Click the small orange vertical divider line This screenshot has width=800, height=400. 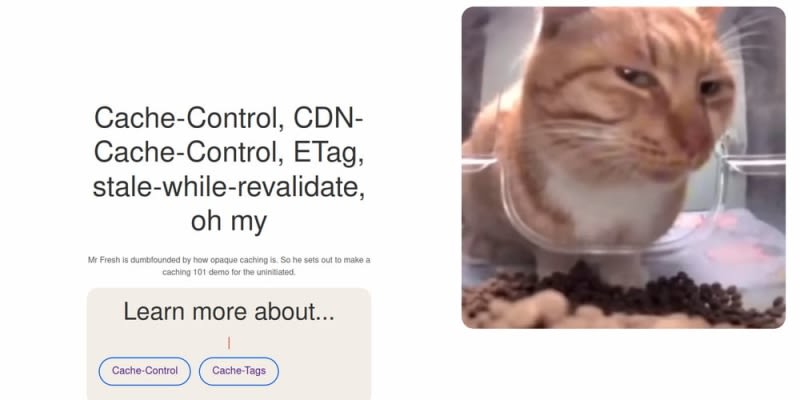pyautogui.click(x=229, y=343)
